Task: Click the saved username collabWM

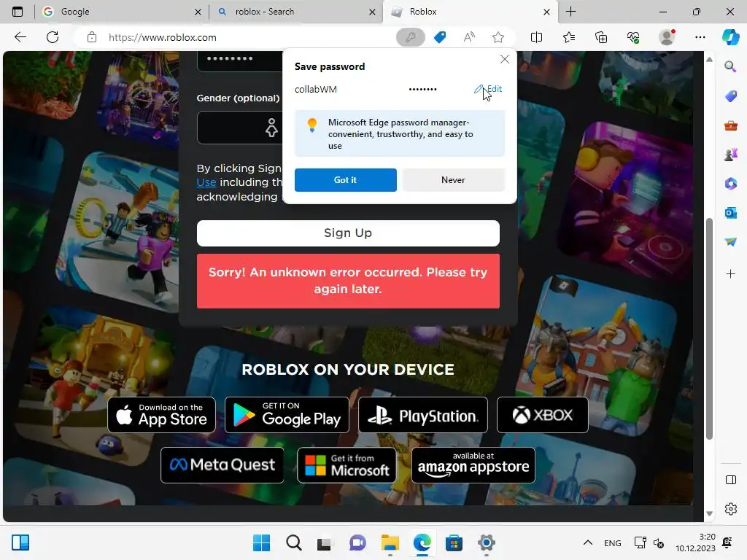Action: pyautogui.click(x=316, y=89)
